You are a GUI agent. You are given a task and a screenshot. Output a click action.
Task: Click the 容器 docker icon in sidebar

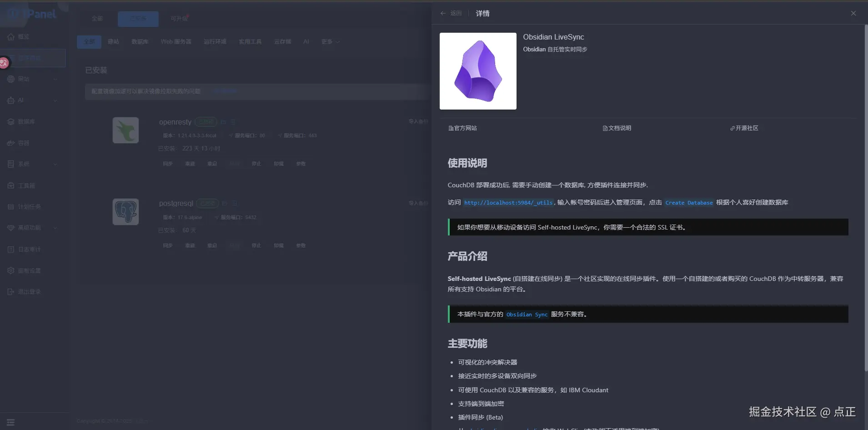click(x=11, y=143)
